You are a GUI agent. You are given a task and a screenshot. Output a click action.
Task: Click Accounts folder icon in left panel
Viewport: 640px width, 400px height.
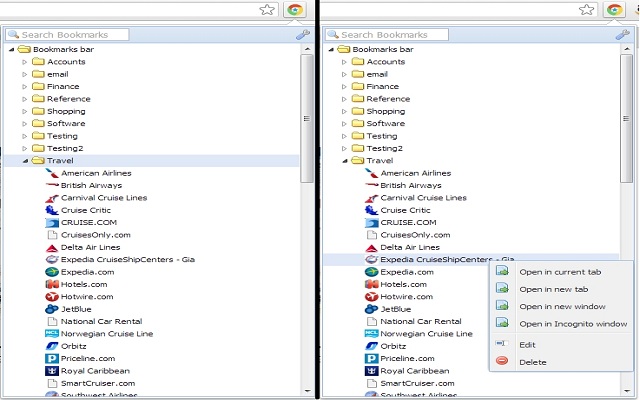coord(38,62)
